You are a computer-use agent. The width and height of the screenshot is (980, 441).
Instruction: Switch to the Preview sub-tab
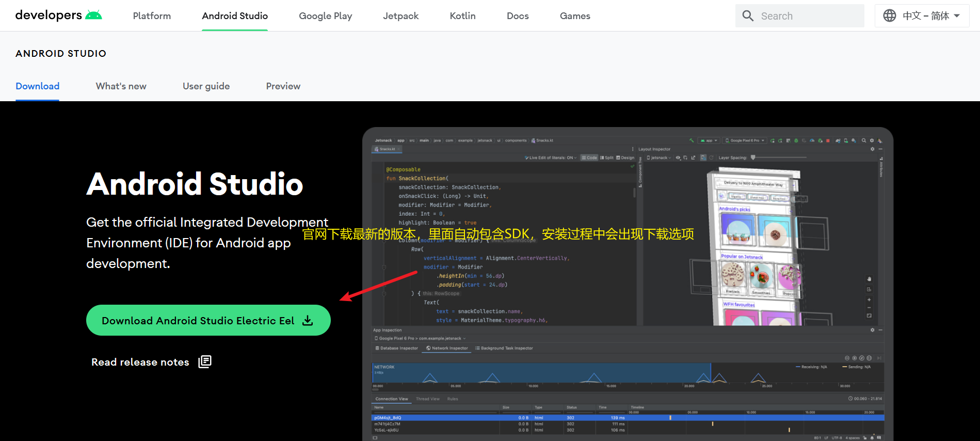[283, 86]
